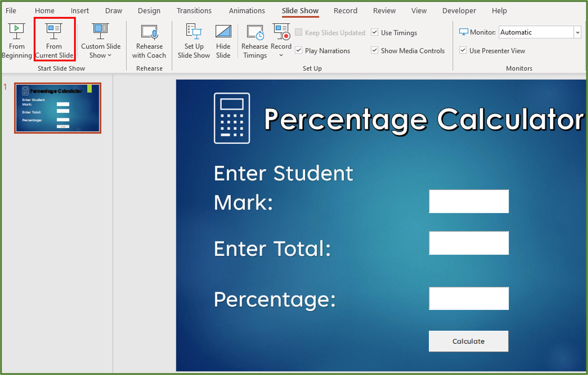Click Set Up Slide Show
Screen dimensions: 588x375
click(193, 40)
